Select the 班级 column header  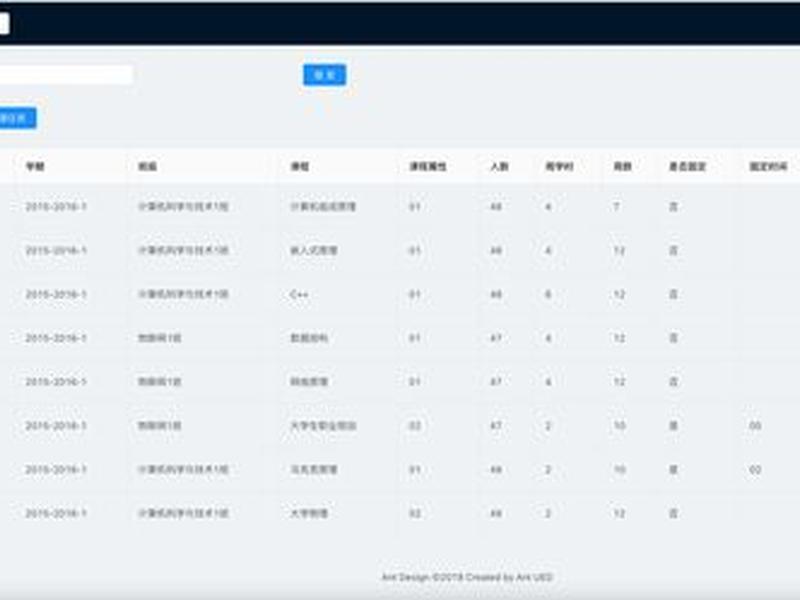tap(147, 166)
